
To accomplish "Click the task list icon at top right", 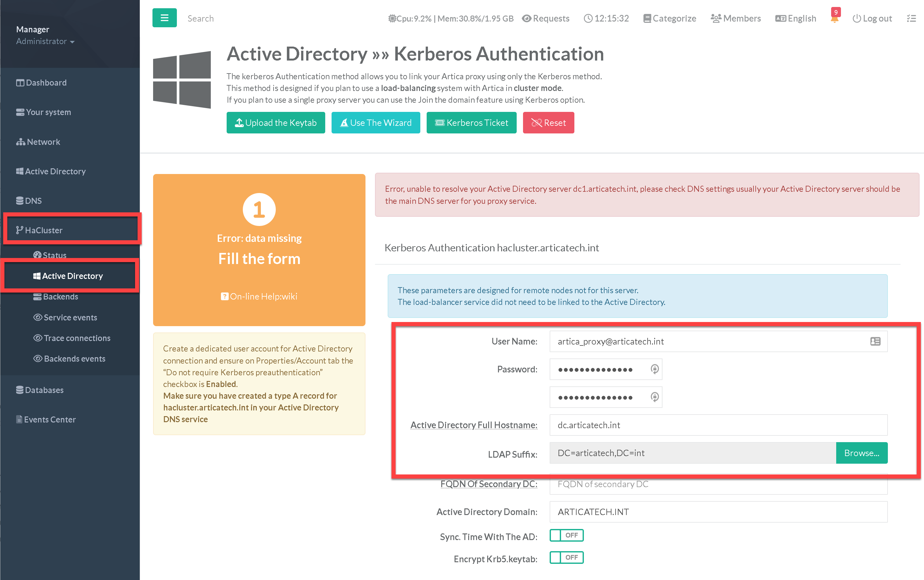I will point(911,18).
